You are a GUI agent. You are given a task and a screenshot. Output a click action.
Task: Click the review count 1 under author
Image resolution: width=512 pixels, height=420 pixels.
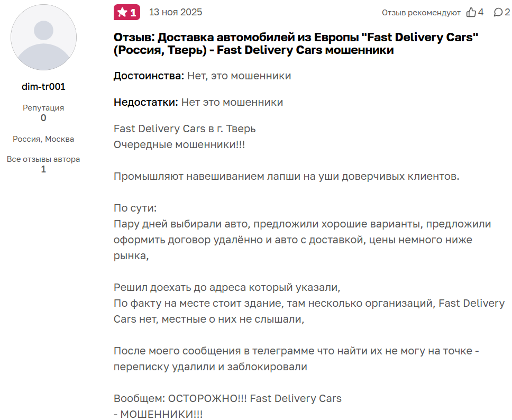pyautogui.click(x=43, y=170)
